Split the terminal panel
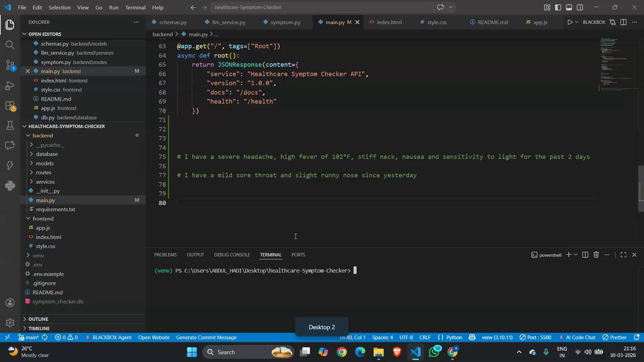The width and height of the screenshot is (644, 362). click(x=585, y=255)
